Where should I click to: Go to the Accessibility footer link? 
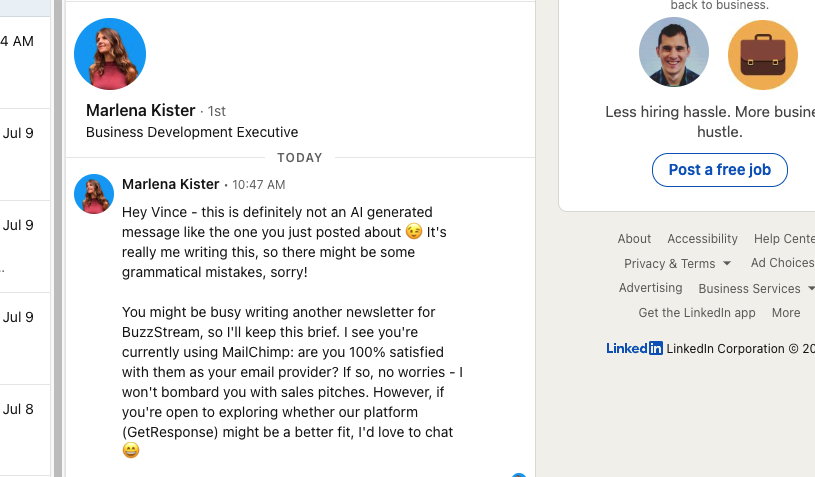(703, 239)
